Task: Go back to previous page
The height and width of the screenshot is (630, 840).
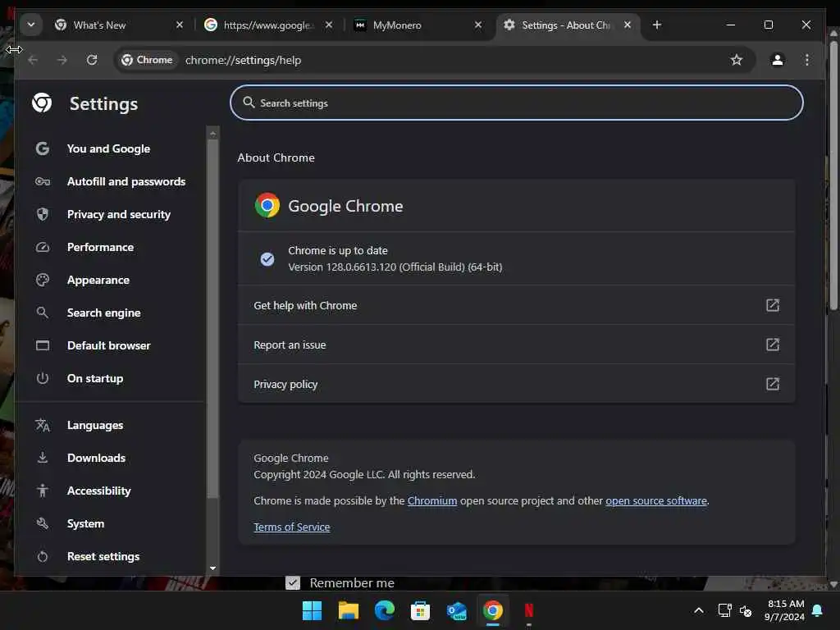Action: (x=33, y=60)
